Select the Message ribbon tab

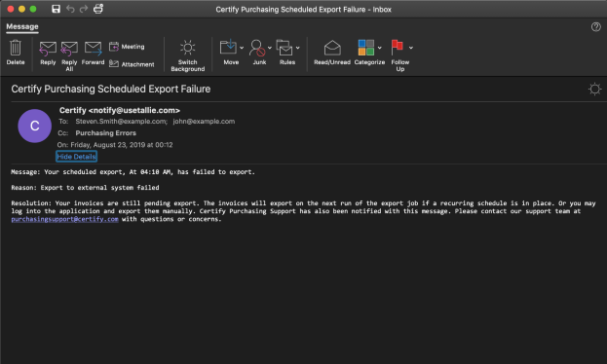click(x=22, y=26)
